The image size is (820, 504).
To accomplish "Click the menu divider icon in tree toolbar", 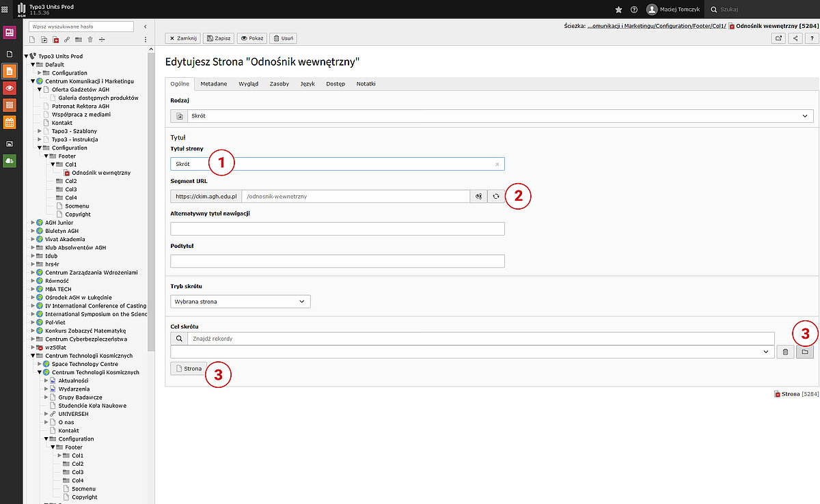I will pyautogui.click(x=102, y=40).
